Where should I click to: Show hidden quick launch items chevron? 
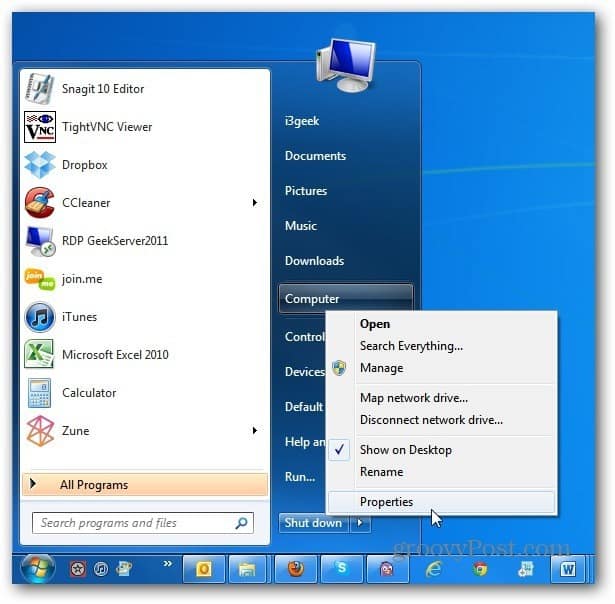[168, 564]
